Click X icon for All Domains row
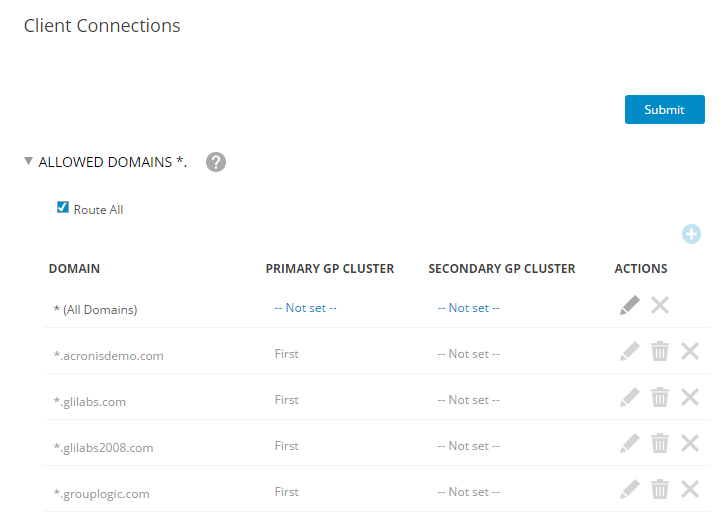This screenshot has height=524, width=723. point(660,305)
